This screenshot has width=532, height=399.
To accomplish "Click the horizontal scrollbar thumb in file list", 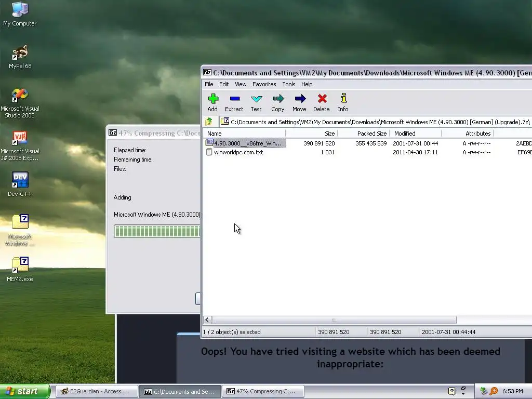I will [x=334, y=320].
